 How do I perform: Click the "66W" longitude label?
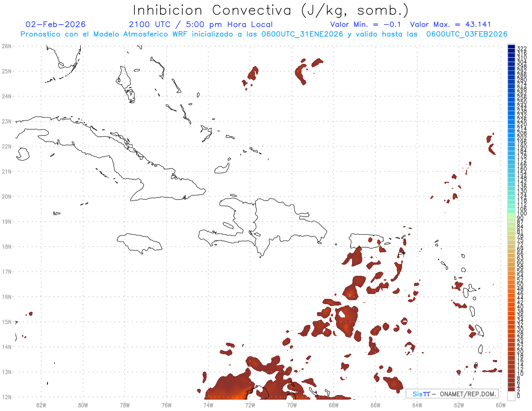(375, 404)
